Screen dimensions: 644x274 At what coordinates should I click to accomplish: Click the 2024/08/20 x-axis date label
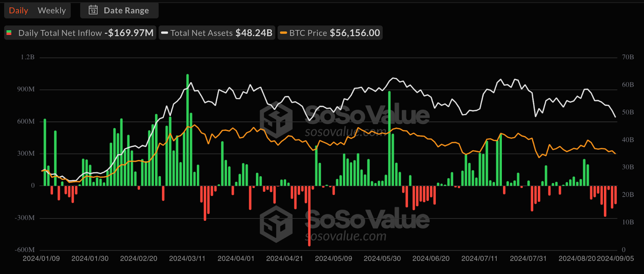point(577,259)
